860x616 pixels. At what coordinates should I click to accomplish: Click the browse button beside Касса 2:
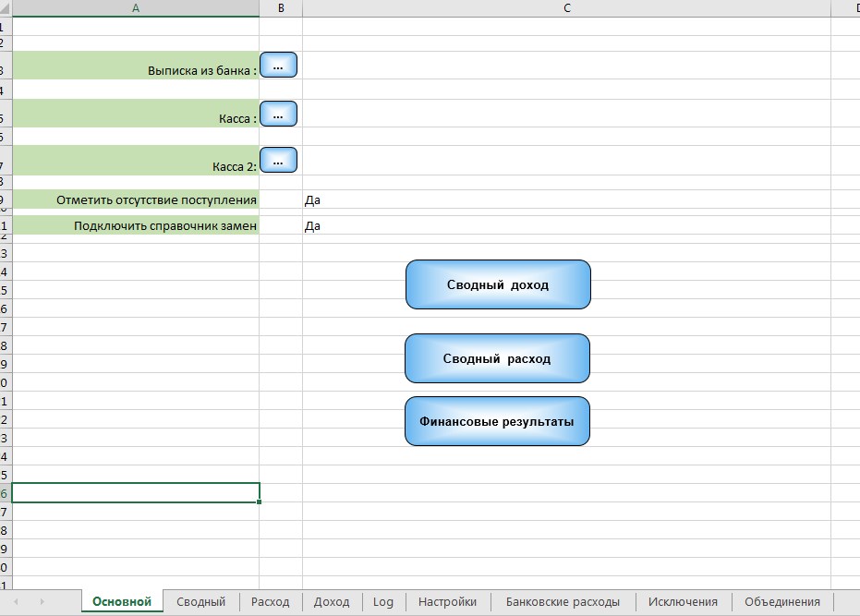(279, 160)
